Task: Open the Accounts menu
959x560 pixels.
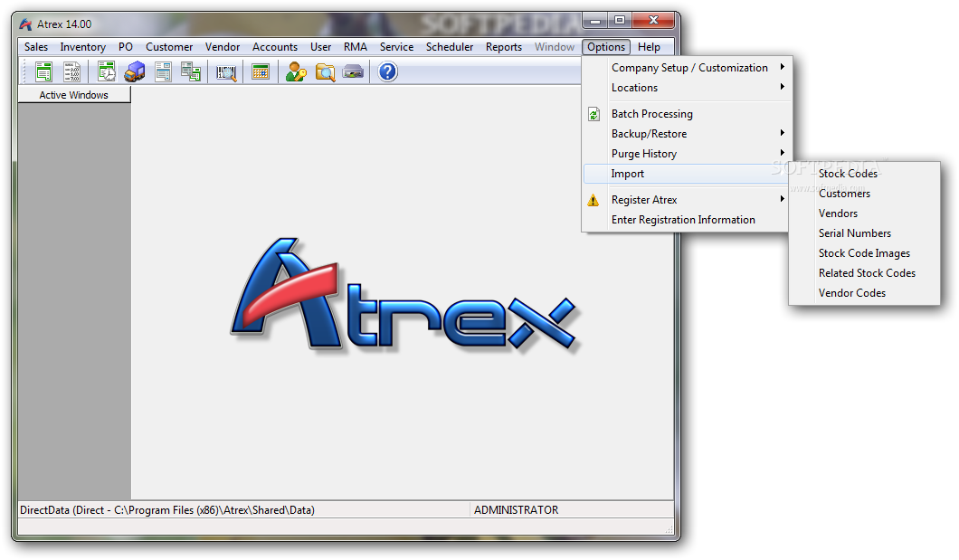Action: [x=275, y=47]
